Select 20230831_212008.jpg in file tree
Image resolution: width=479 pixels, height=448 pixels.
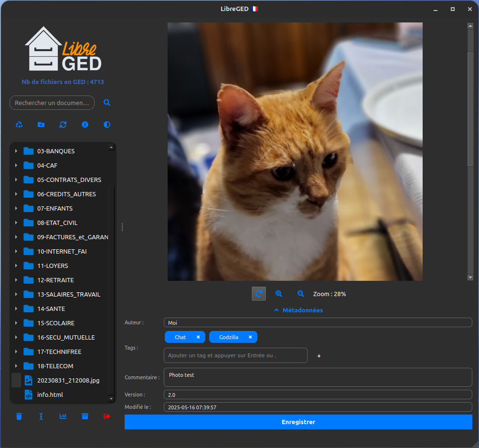(68, 381)
